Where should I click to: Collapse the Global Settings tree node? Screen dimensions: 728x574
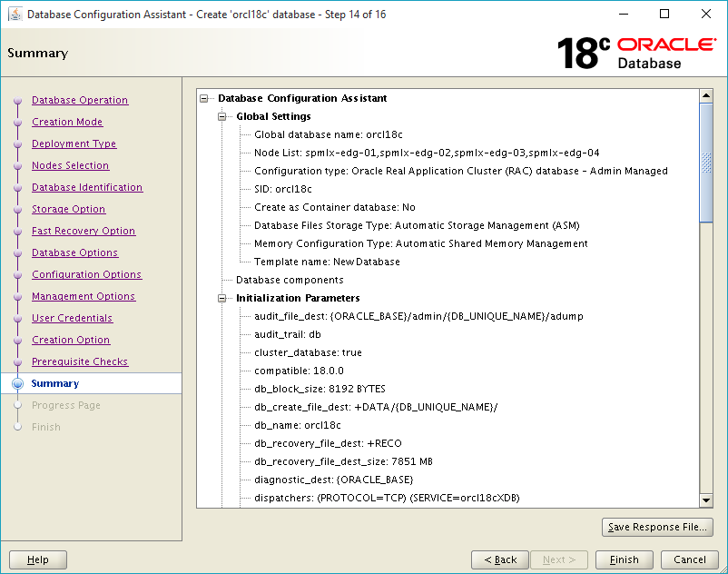click(x=221, y=116)
